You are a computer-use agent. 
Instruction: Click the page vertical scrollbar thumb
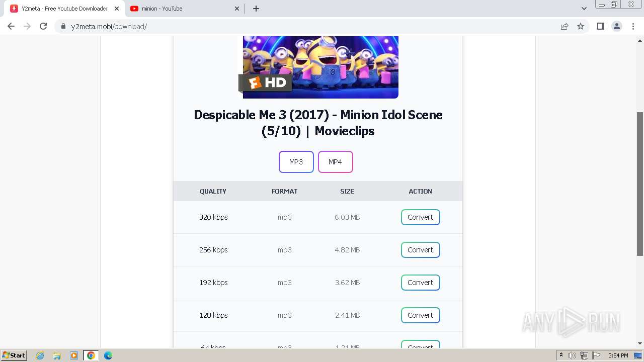pyautogui.click(x=640, y=184)
